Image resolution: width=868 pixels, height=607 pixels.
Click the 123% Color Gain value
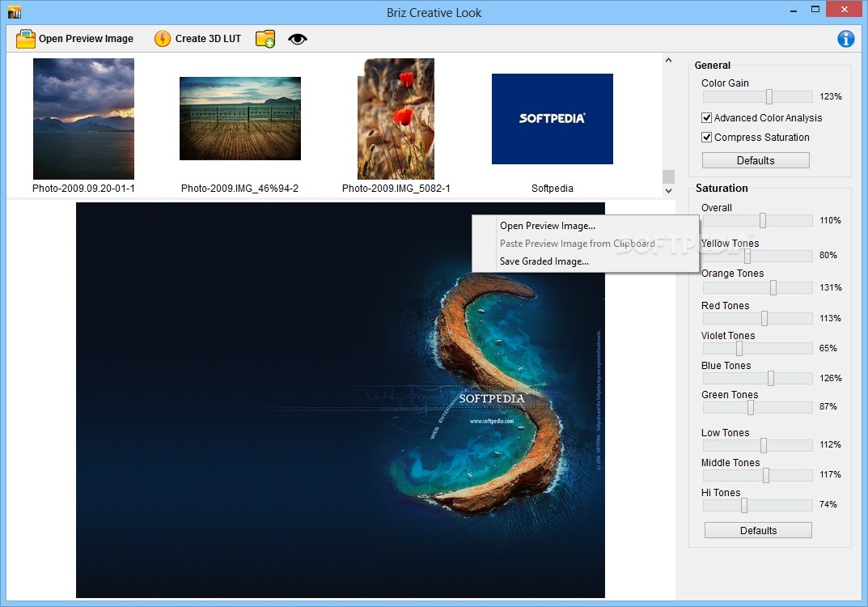830,96
